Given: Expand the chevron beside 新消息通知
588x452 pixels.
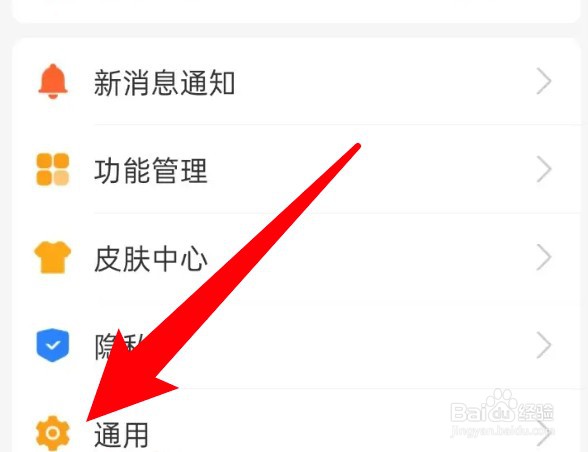Looking at the screenshot, I should coord(543,81).
